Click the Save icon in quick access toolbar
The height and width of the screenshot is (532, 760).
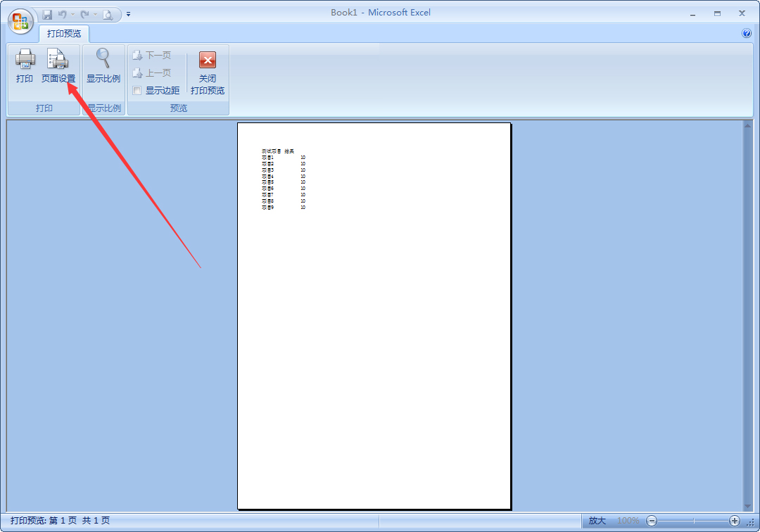47,14
